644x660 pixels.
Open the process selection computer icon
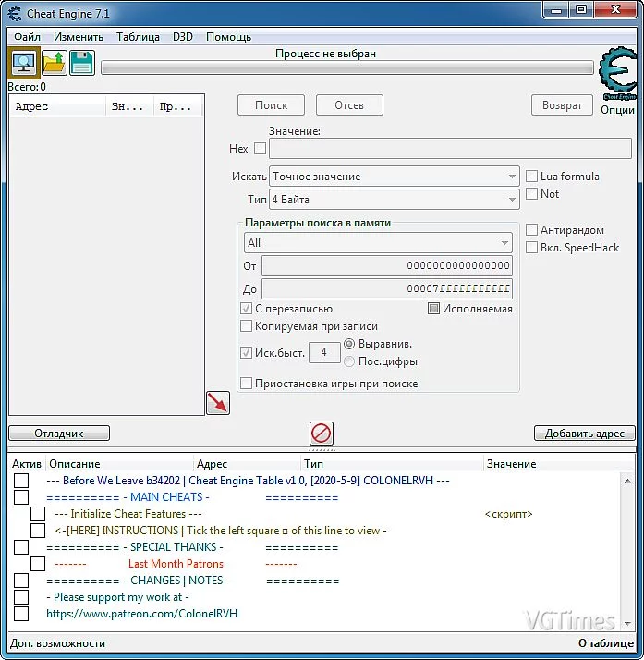(24, 63)
